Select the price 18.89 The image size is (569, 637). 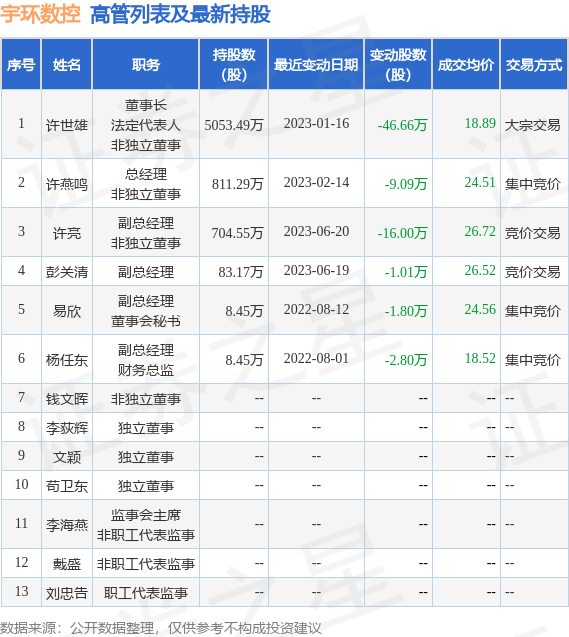pos(480,123)
